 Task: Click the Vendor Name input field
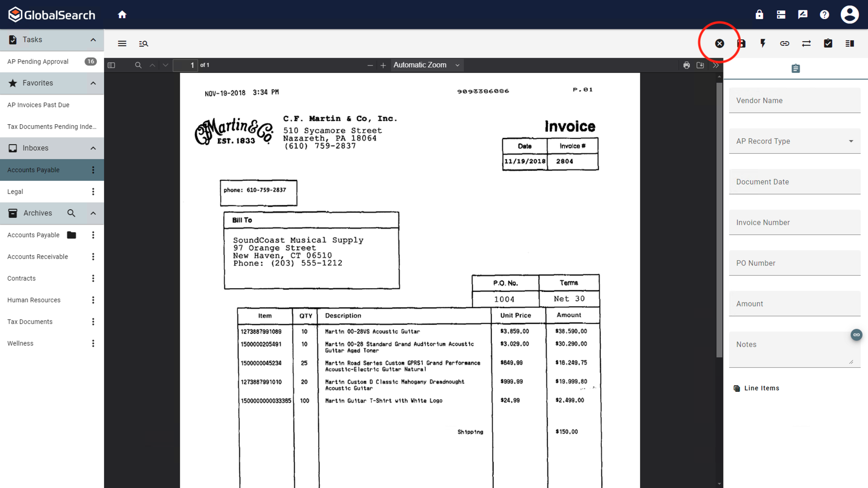795,100
